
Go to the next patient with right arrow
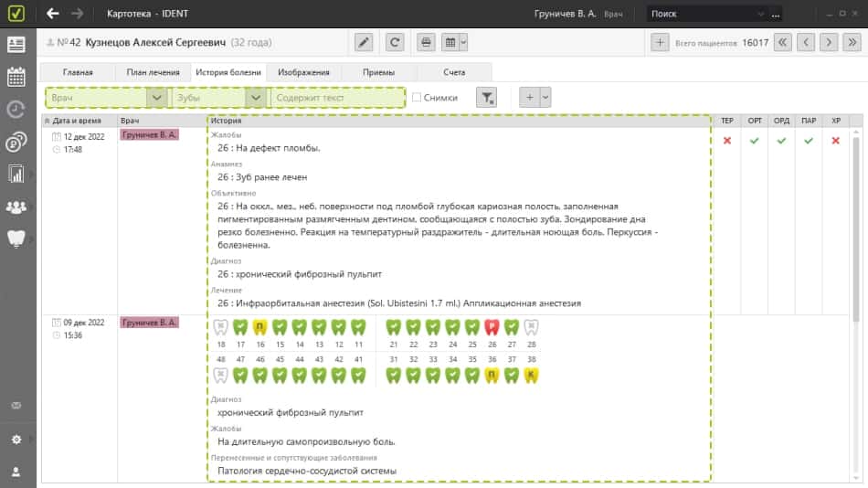pyautogui.click(x=829, y=42)
